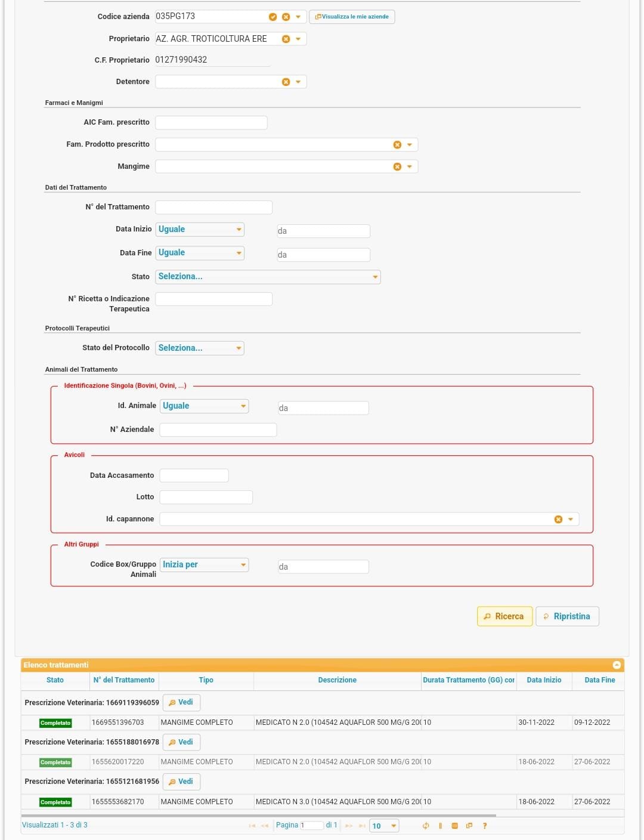
Task: Click the Lotto input field
Action: (x=206, y=497)
